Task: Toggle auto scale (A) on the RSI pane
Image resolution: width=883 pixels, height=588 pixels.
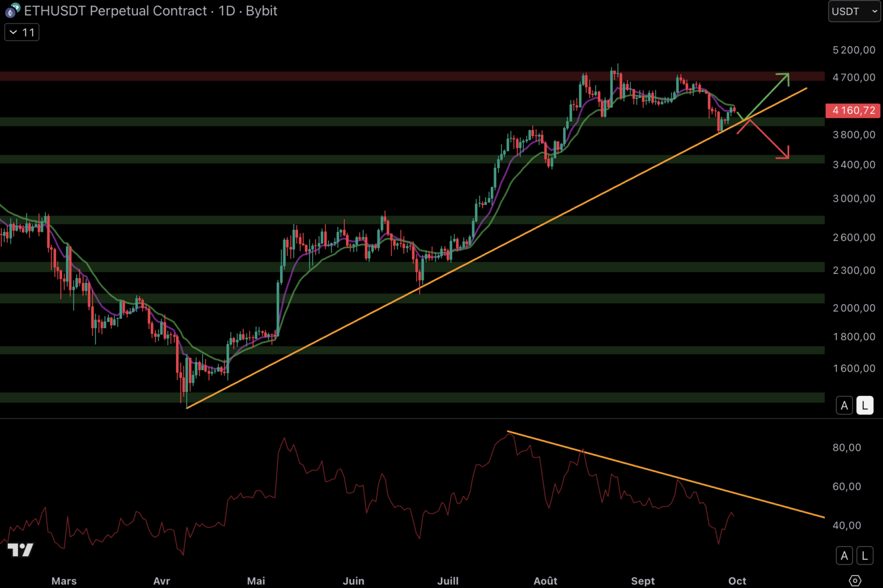Action: click(844, 555)
